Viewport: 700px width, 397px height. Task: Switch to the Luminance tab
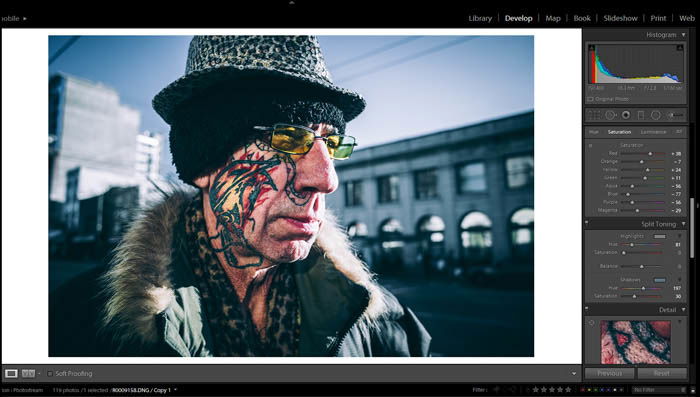[x=653, y=132]
